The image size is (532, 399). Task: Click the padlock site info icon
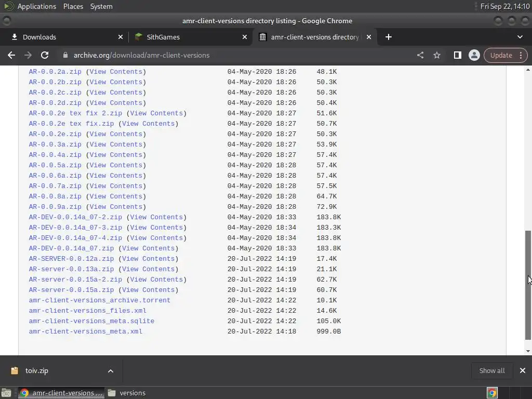click(x=65, y=55)
